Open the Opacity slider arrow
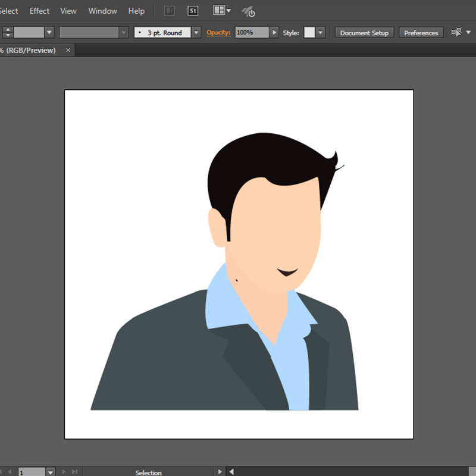476x476 pixels. tap(274, 33)
